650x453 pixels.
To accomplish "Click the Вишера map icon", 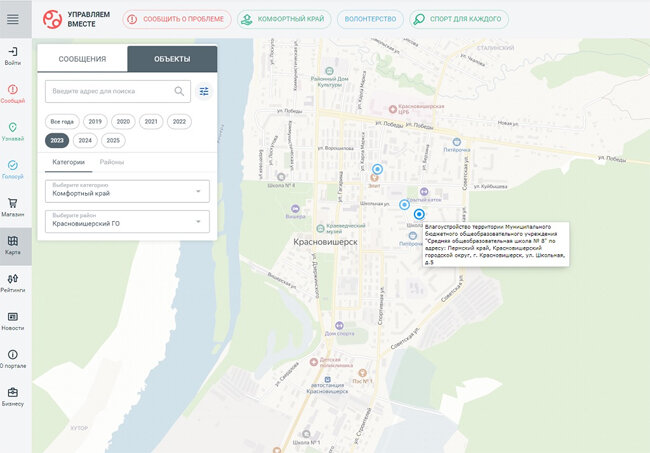I will click(x=295, y=208).
